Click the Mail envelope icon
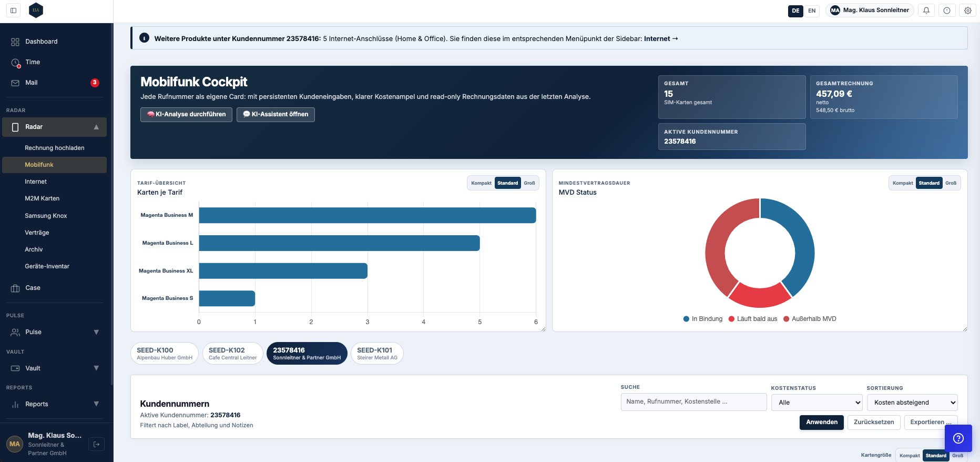Viewport: 980px width, 462px height. [15, 83]
